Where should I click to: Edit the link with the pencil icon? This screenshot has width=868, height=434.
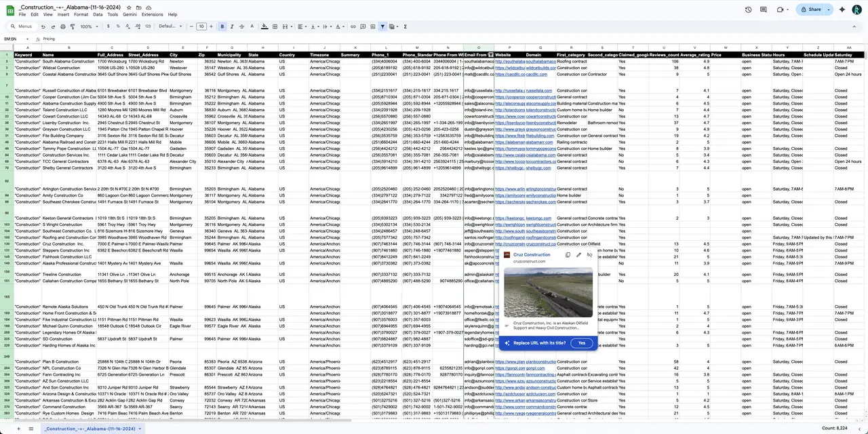pyautogui.click(x=578, y=255)
